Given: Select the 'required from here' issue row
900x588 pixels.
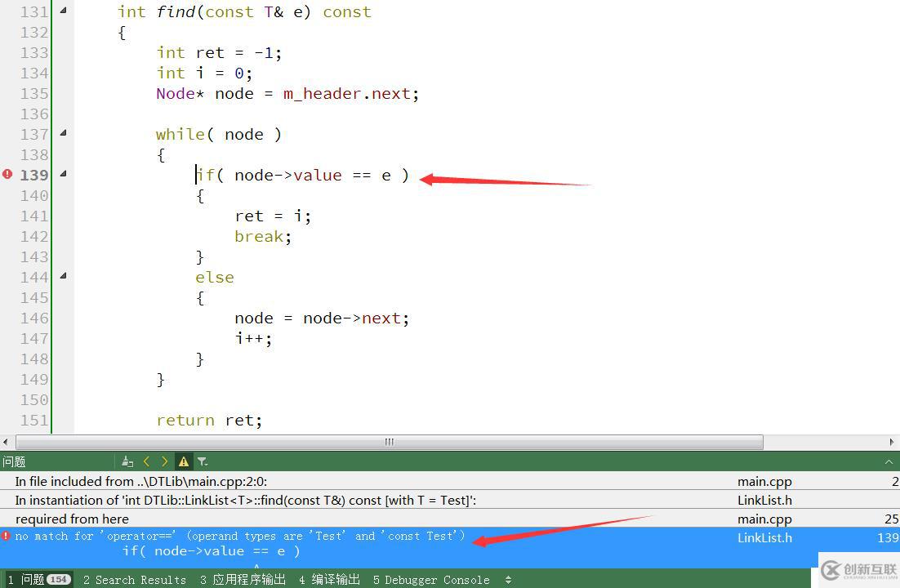Looking at the screenshot, I should (450, 519).
